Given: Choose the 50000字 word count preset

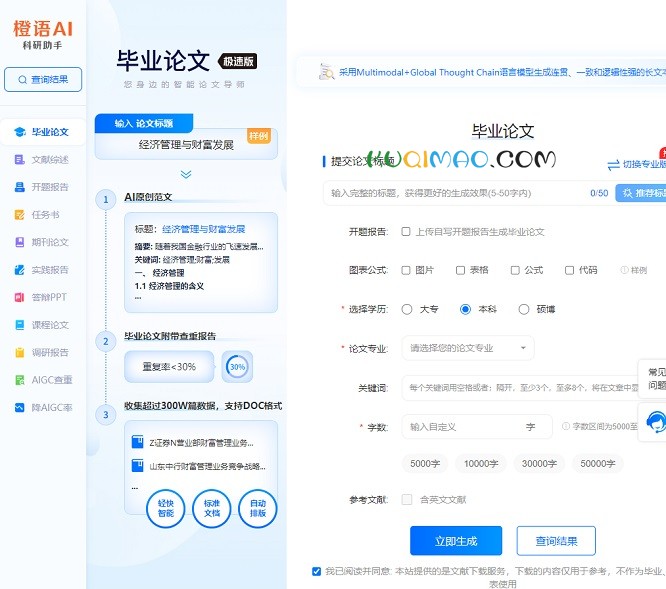Looking at the screenshot, I should pos(598,464).
